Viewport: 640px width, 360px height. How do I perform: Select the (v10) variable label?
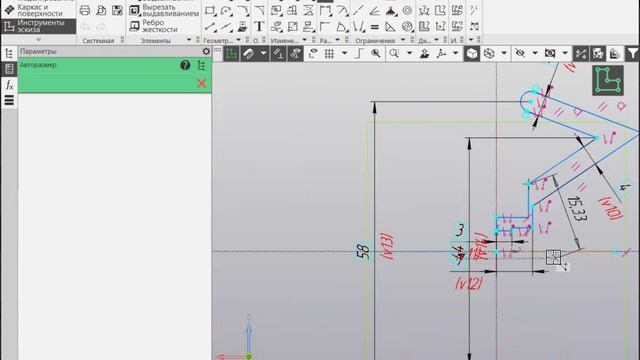610,208
